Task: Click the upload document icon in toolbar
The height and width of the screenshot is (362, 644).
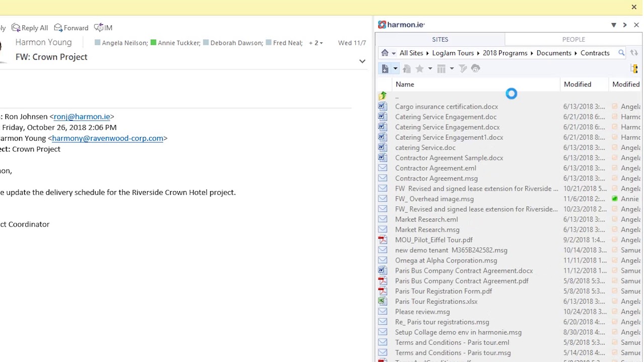Action: click(x=407, y=68)
